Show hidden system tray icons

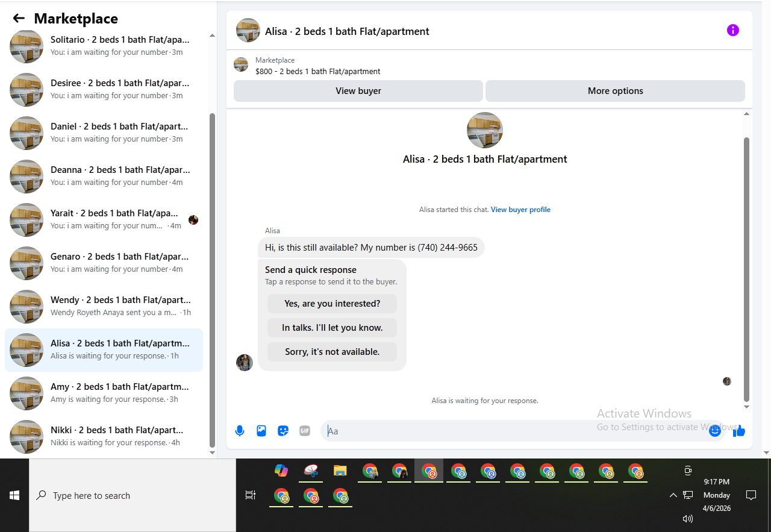coord(673,495)
